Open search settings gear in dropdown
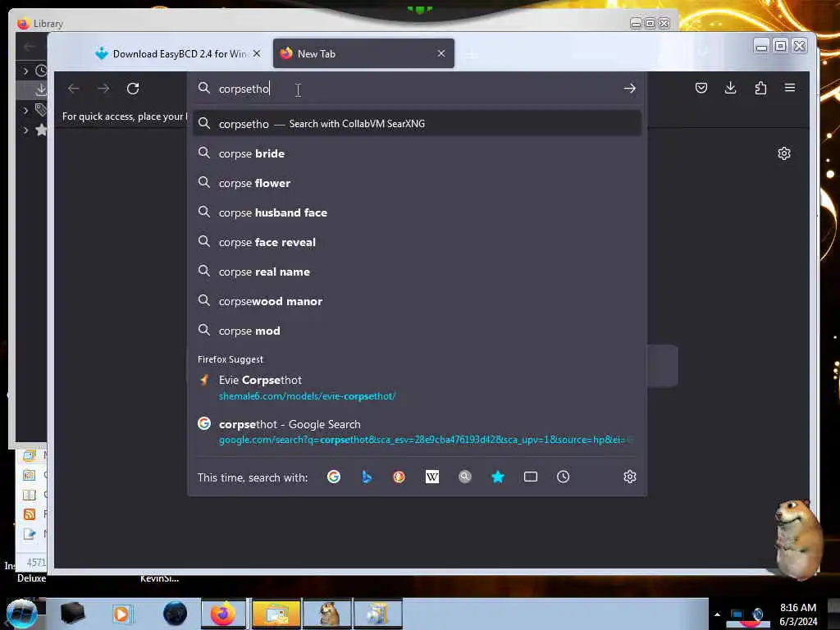 629,477
